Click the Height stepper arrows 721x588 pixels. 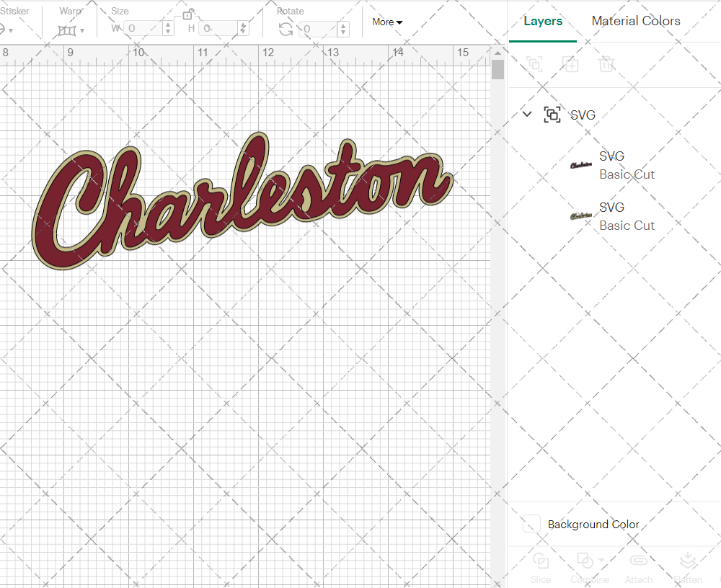[243, 29]
